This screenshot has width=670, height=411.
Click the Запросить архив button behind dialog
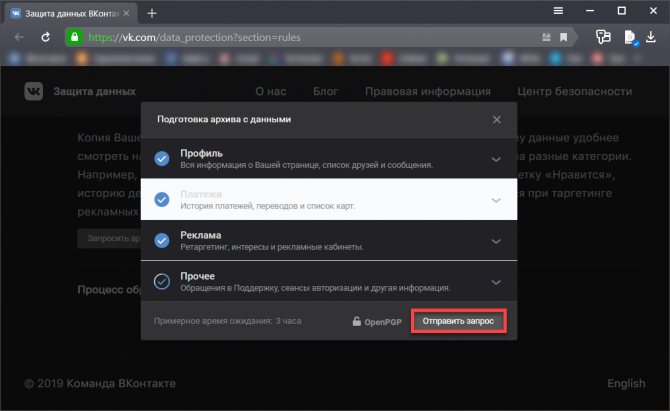tap(109, 238)
